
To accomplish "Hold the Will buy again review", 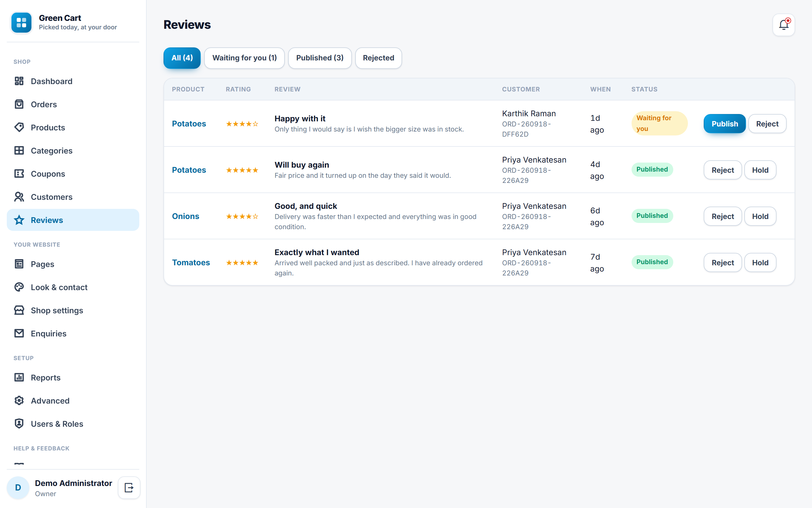I will pyautogui.click(x=760, y=170).
